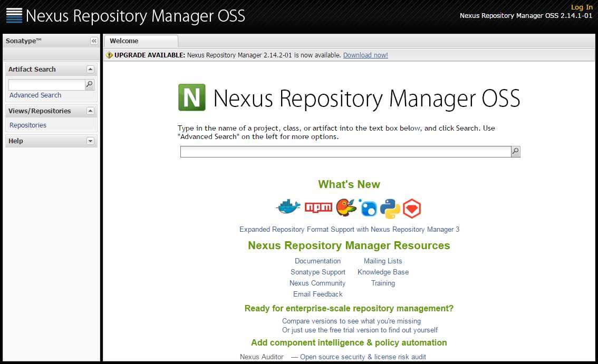Click the Sonatype panel title

pyautogui.click(x=23, y=41)
